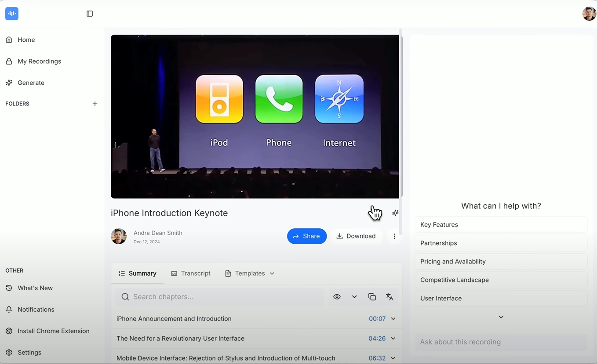Jump to the 04:26 chapter timestamp
The image size is (597, 364).
(x=377, y=339)
